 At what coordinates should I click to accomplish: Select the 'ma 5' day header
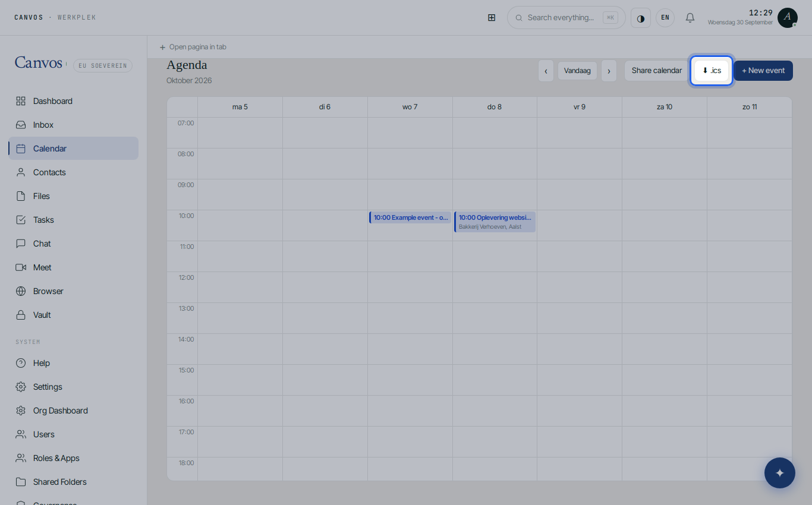(240, 107)
